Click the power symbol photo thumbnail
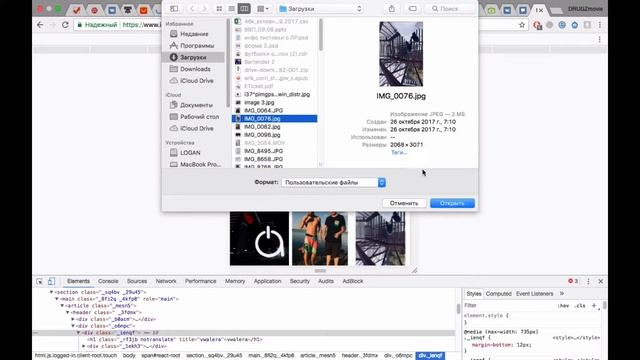Screen dimensions: 640x360 pos(259,239)
